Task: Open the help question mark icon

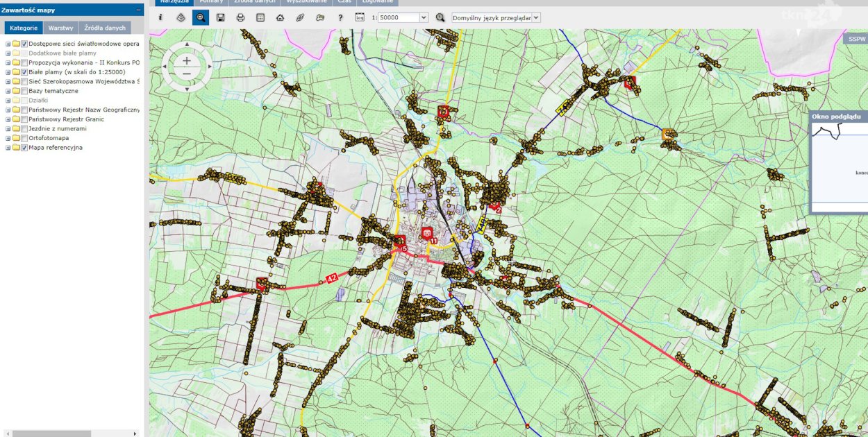Action: click(x=340, y=17)
